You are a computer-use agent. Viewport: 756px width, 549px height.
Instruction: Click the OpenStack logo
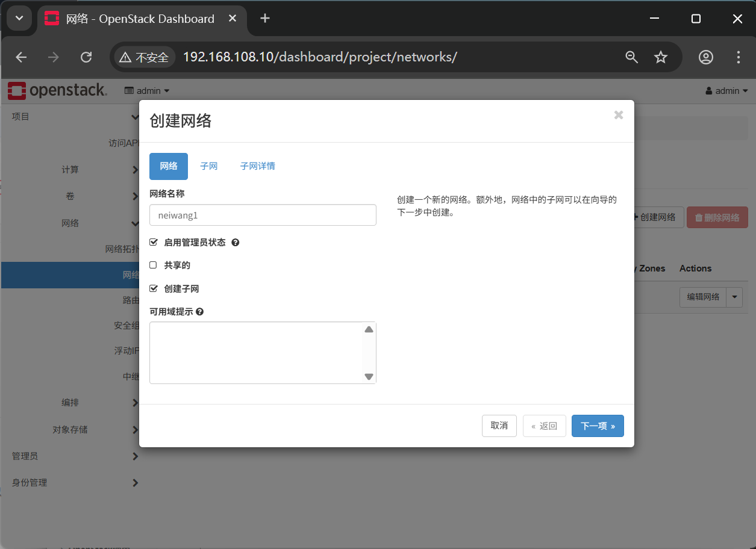pos(58,91)
